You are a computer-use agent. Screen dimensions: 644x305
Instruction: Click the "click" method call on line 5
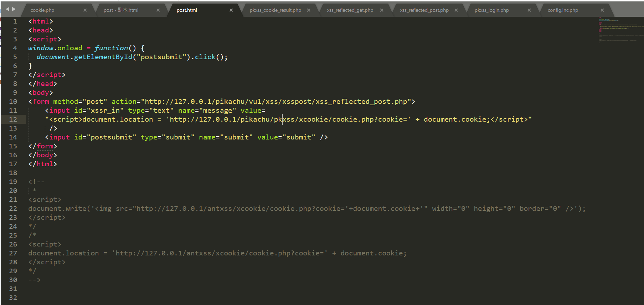205,57
